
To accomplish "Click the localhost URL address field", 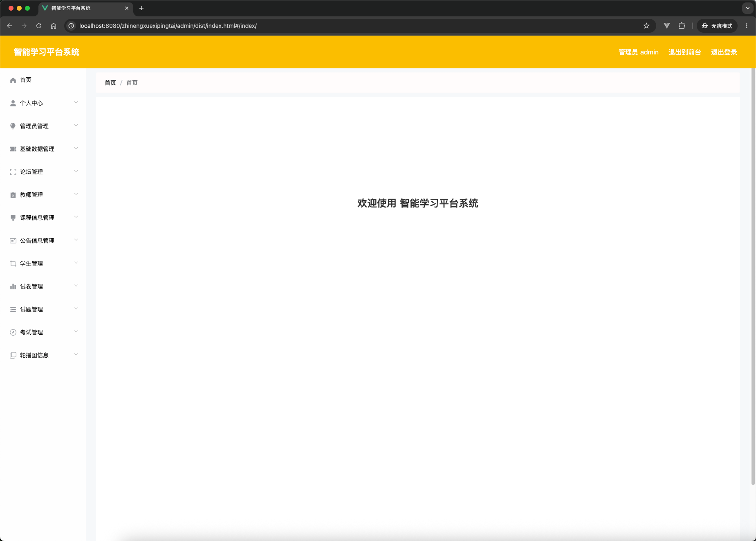I will tap(360, 26).
